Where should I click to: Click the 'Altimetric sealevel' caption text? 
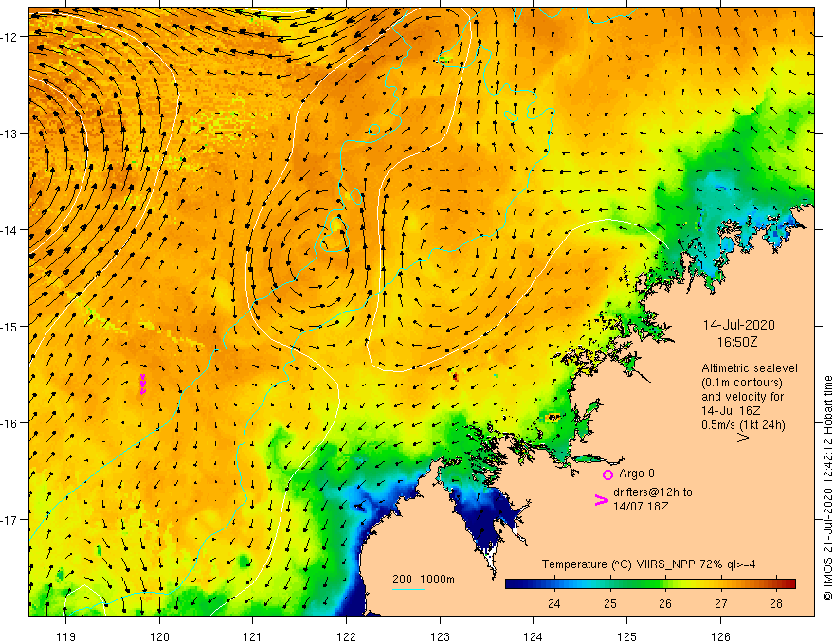coord(750,368)
